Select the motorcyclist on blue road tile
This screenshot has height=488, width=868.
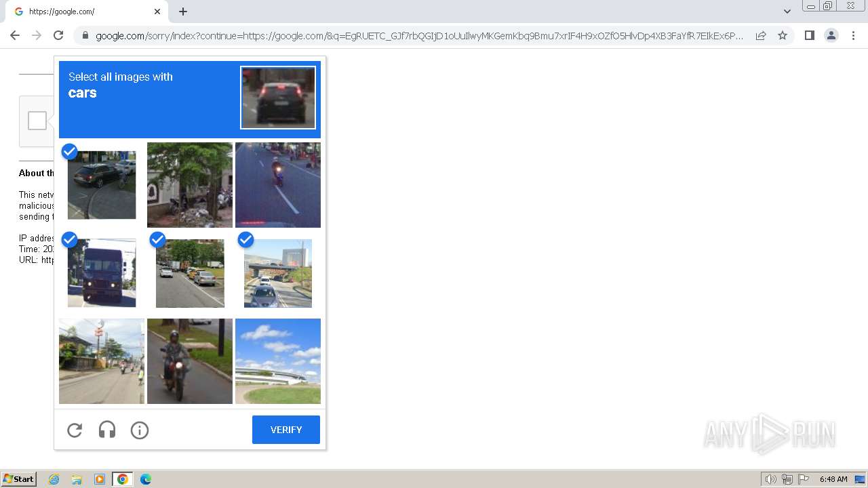(278, 185)
